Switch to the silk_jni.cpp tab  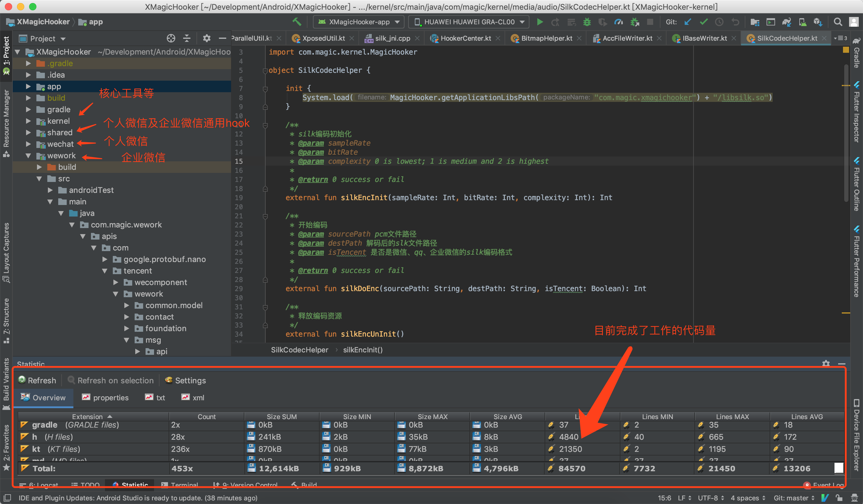click(x=392, y=38)
